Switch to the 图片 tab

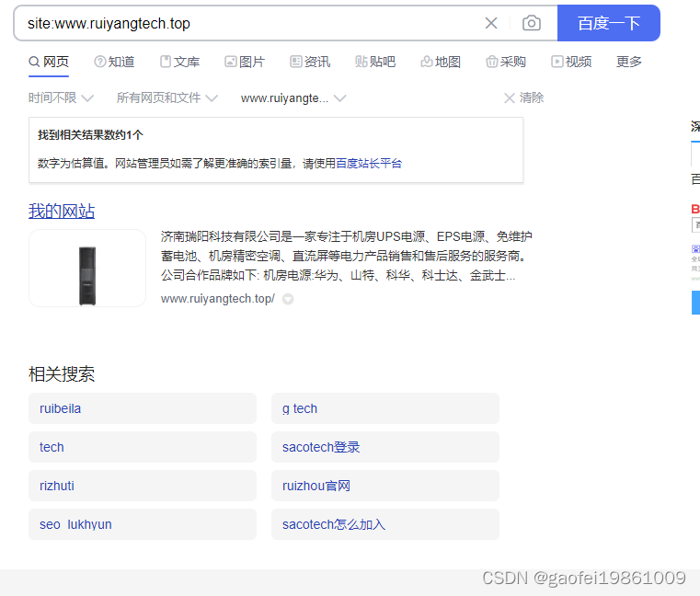pyautogui.click(x=245, y=62)
